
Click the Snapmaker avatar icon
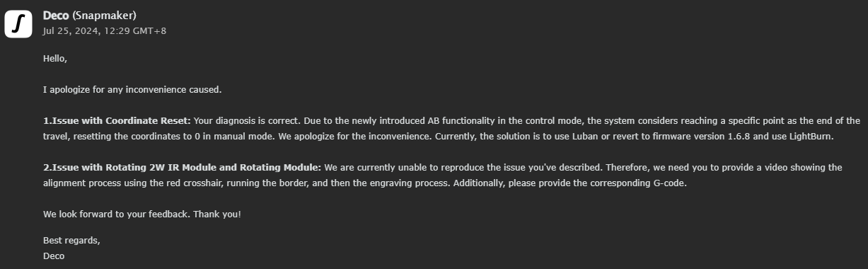(x=18, y=23)
